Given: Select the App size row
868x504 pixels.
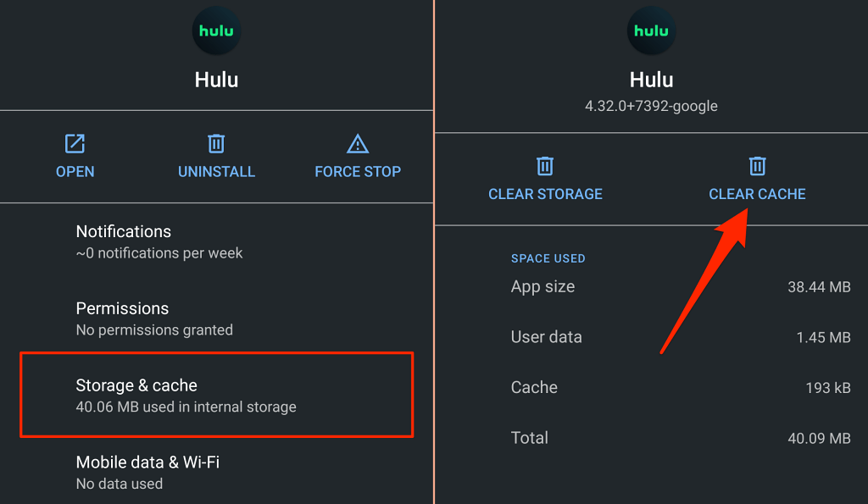Looking at the screenshot, I should (680, 287).
